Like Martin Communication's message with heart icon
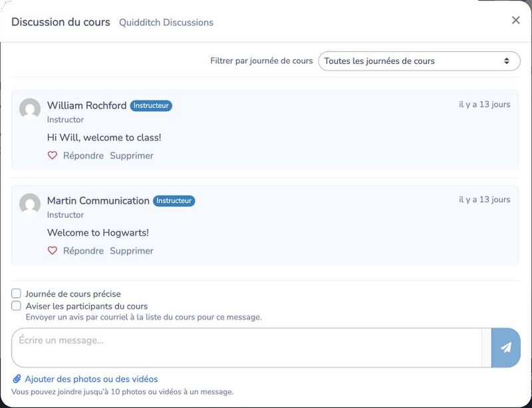 [53, 251]
